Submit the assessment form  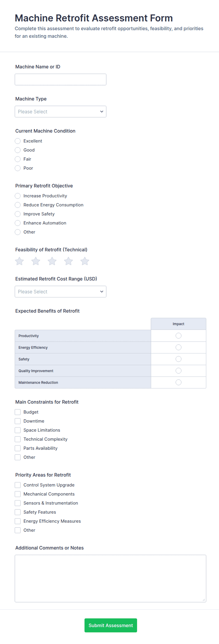coord(110,625)
